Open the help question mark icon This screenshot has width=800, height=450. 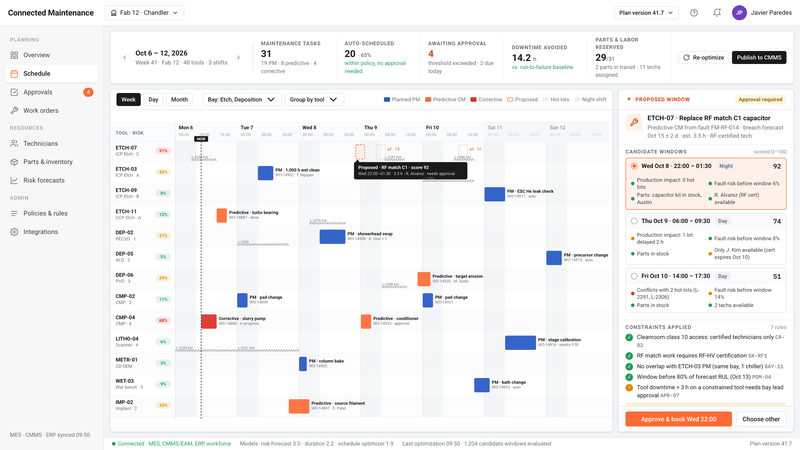coord(694,13)
